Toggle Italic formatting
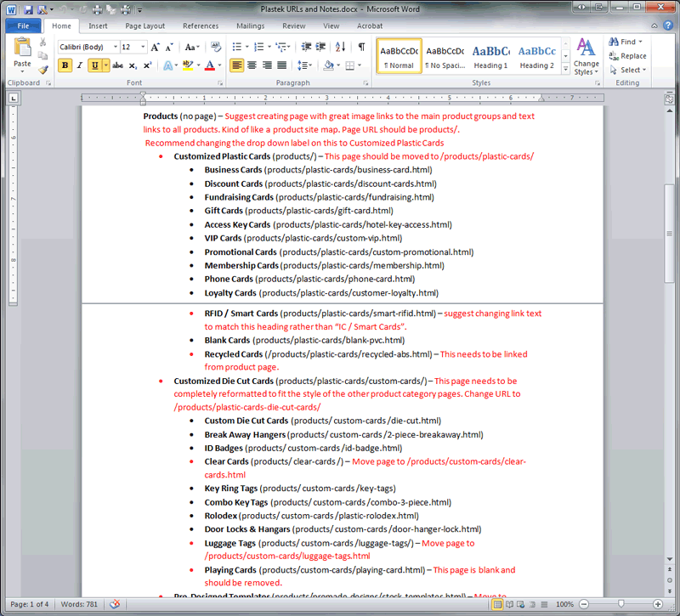The width and height of the screenshot is (680, 616). tap(80, 65)
